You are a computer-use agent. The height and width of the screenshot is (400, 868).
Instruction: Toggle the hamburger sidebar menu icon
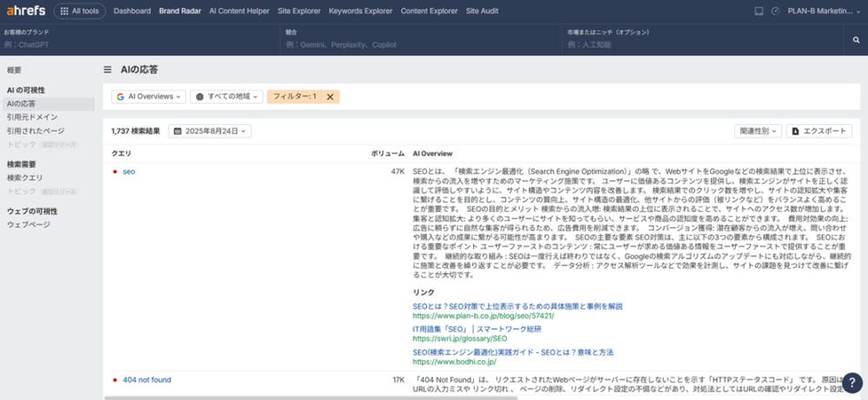(x=108, y=69)
